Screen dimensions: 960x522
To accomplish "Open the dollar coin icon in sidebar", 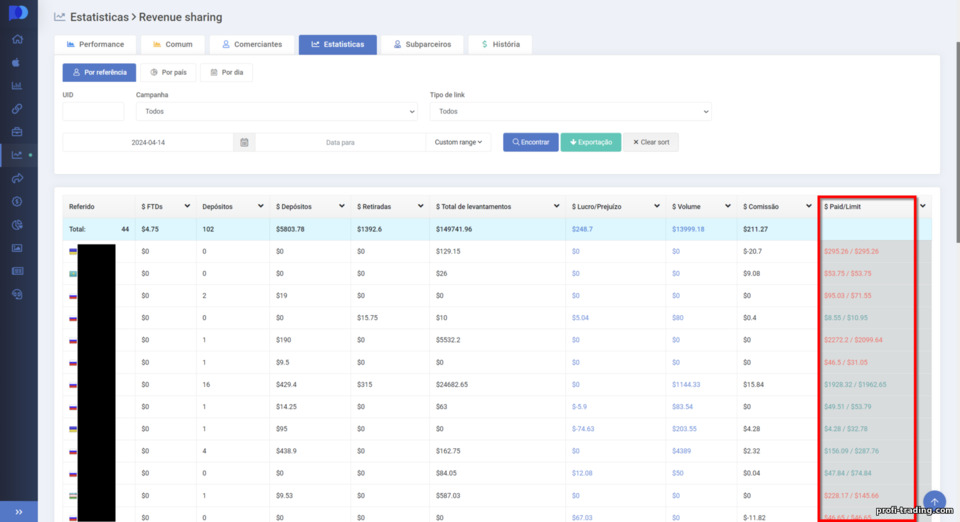I will (x=17, y=201).
